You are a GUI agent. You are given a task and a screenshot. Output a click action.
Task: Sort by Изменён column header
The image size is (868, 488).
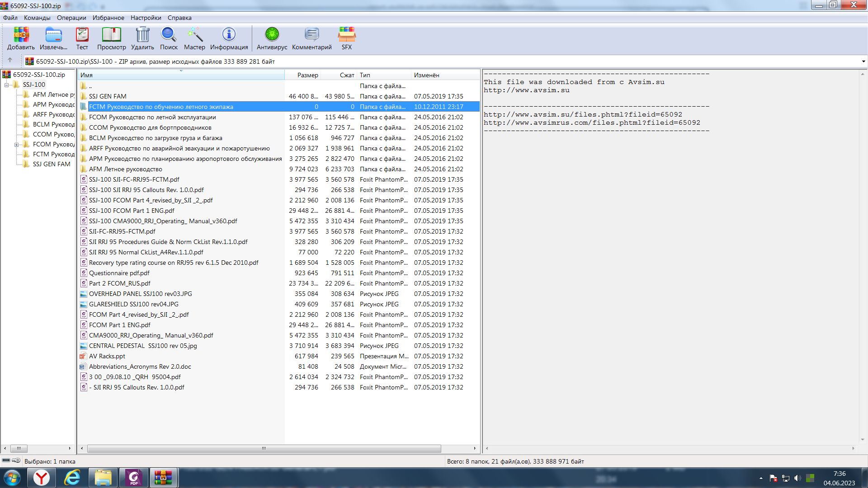pyautogui.click(x=445, y=75)
